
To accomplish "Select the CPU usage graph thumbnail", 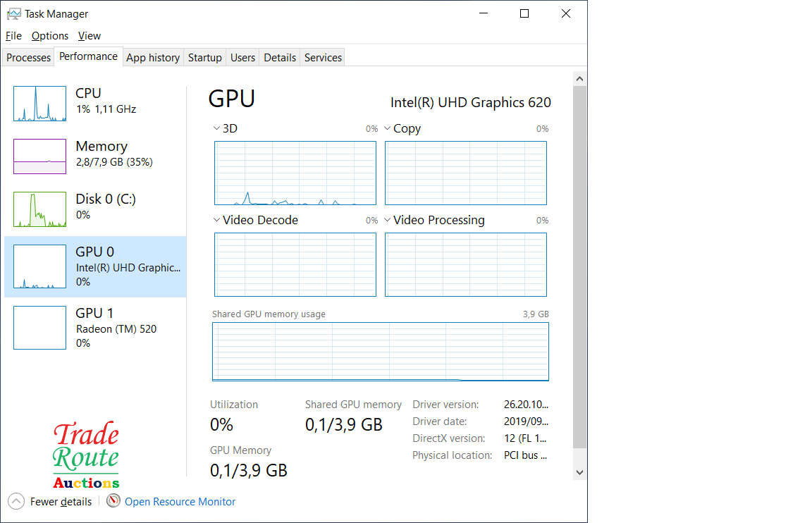I will point(39,104).
